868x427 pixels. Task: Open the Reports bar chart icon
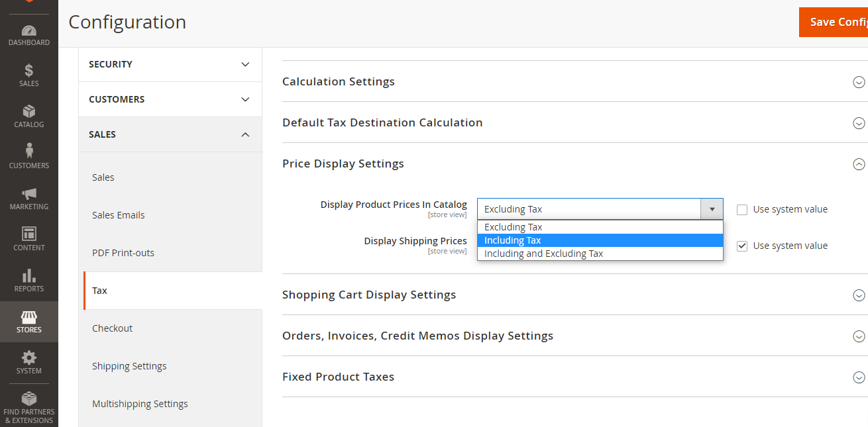tap(28, 276)
